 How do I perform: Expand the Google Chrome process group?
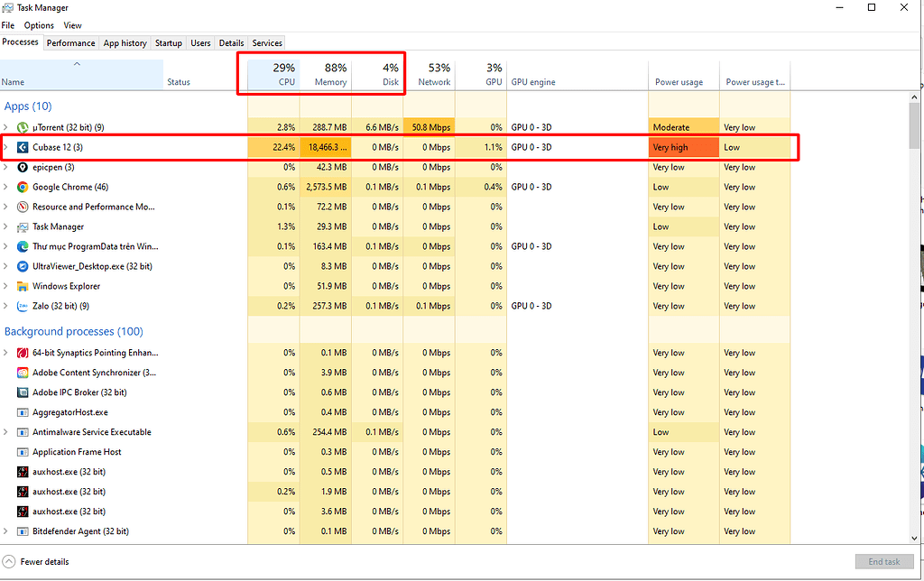[x=7, y=187]
